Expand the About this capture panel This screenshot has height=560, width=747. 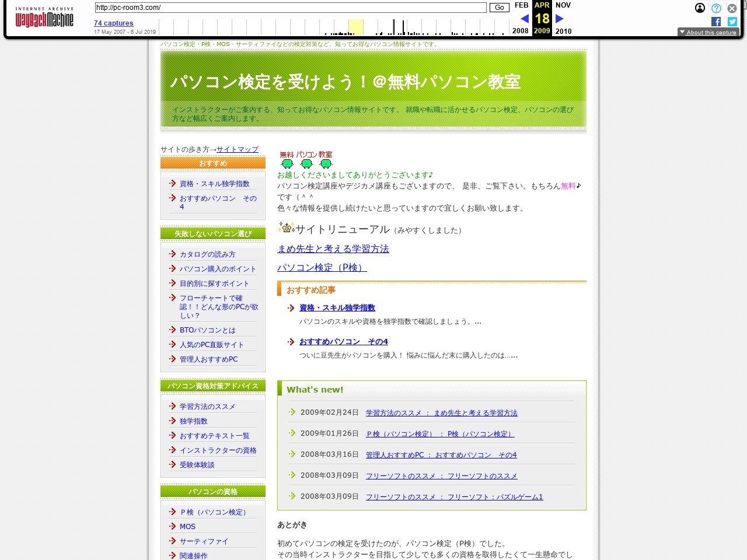708,32
